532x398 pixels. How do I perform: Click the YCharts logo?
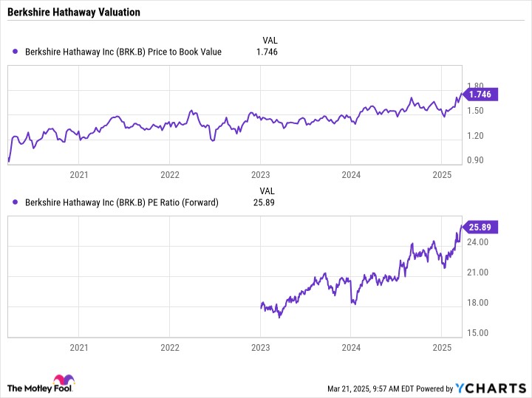pos(491,388)
